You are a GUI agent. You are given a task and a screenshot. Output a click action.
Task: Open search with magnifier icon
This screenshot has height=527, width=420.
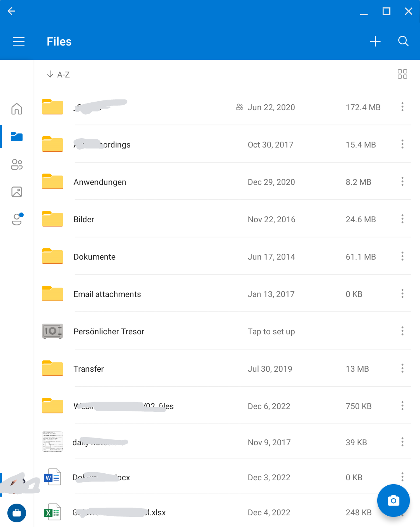(x=403, y=41)
